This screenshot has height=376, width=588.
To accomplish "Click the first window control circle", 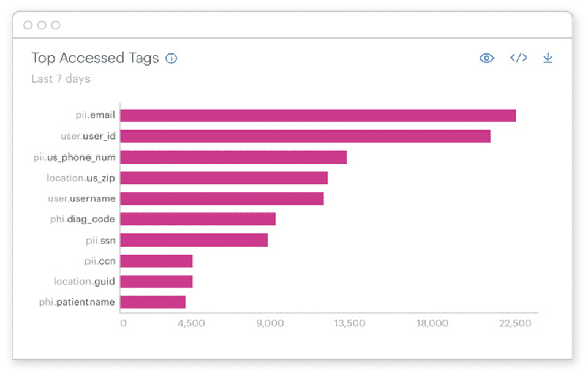I will (28, 25).
